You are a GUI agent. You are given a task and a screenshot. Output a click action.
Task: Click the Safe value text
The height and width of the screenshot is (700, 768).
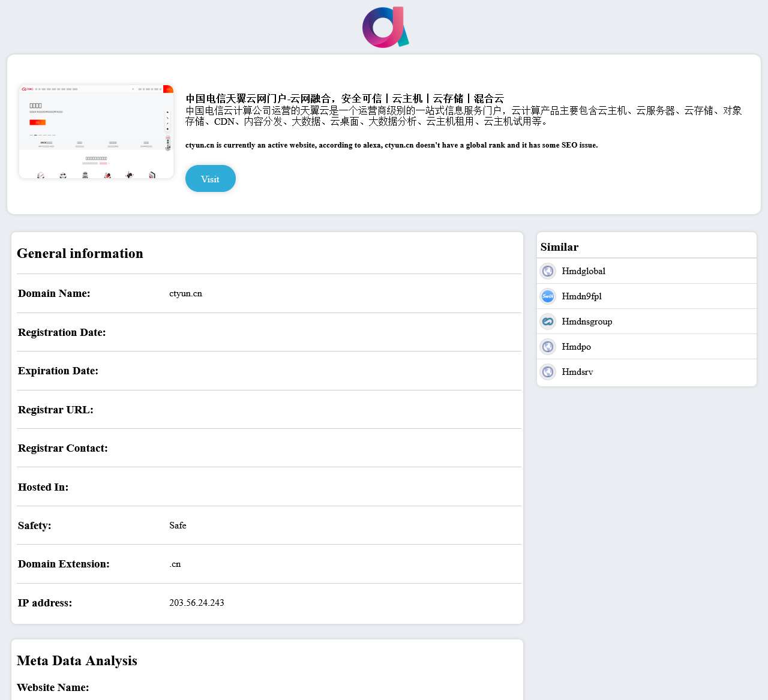coord(178,525)
